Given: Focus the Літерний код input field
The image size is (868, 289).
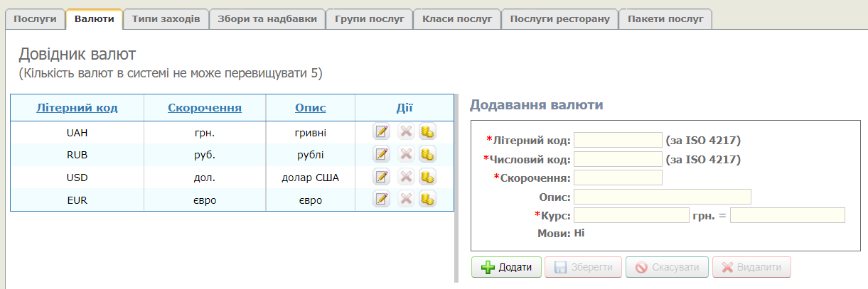Looking at the screenshot, I should tap(618, 140).
